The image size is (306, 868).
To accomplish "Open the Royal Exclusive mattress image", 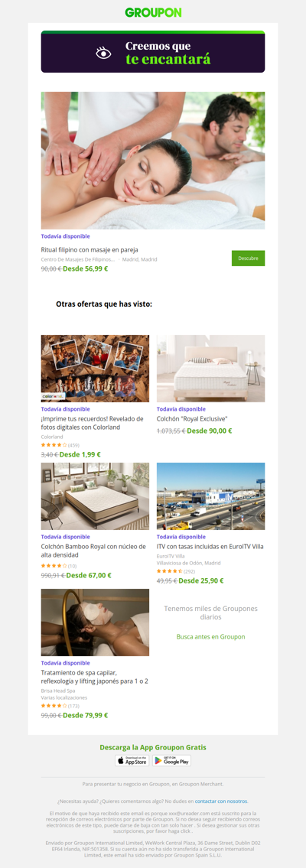I will [210, 368].
